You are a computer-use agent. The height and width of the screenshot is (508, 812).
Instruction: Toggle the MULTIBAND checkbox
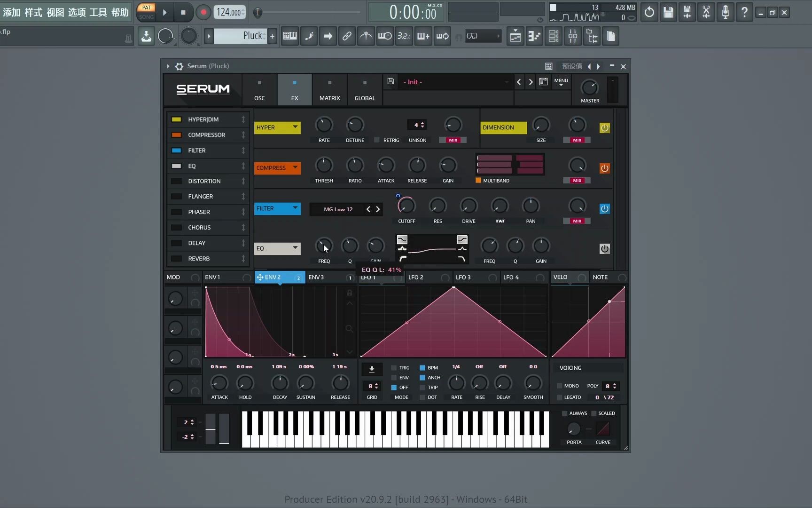tap(478, 181)
